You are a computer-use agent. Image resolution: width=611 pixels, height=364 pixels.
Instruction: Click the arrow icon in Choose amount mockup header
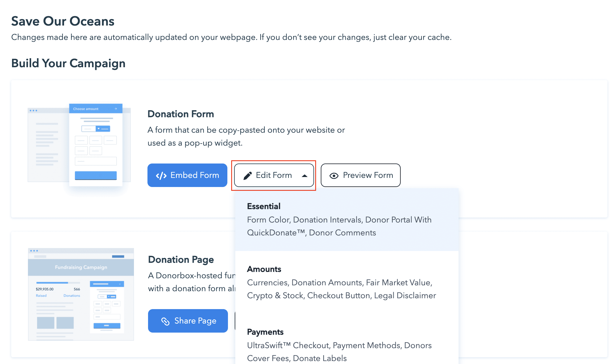116,109
